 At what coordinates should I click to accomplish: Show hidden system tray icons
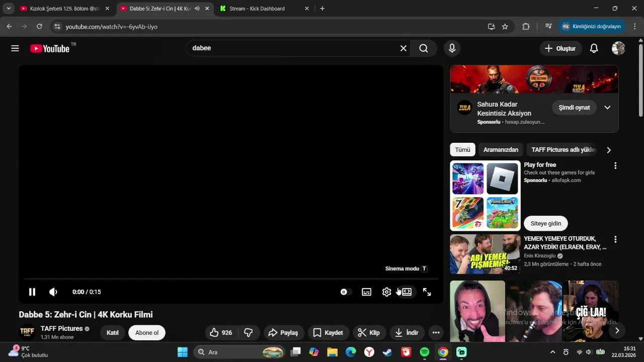[x=552, y=352]
